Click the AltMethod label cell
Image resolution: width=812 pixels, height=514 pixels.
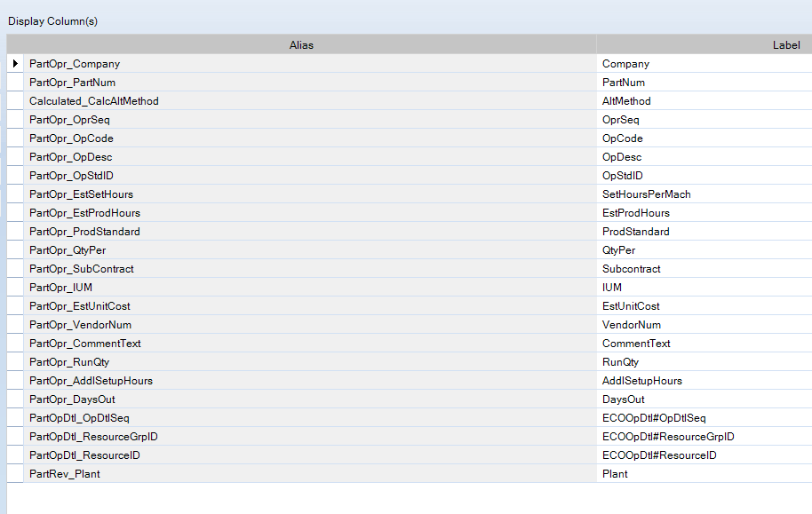coord(705,101)
